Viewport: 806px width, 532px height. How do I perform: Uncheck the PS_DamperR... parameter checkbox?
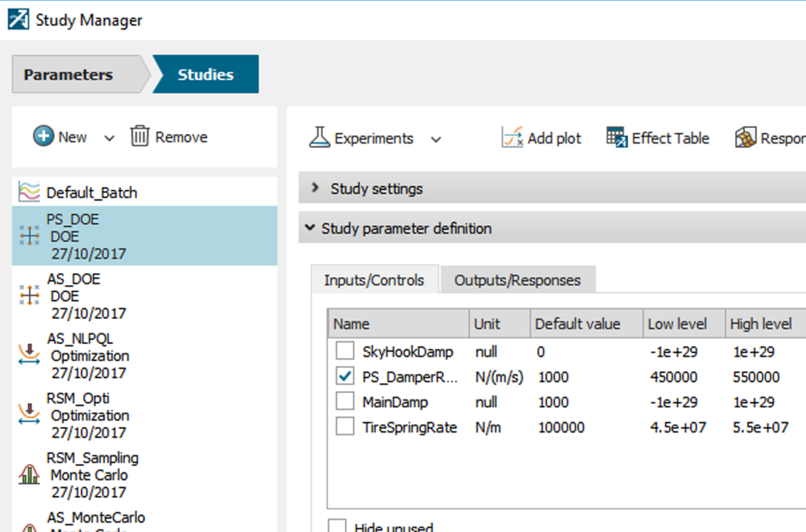(x=344, y=376)
